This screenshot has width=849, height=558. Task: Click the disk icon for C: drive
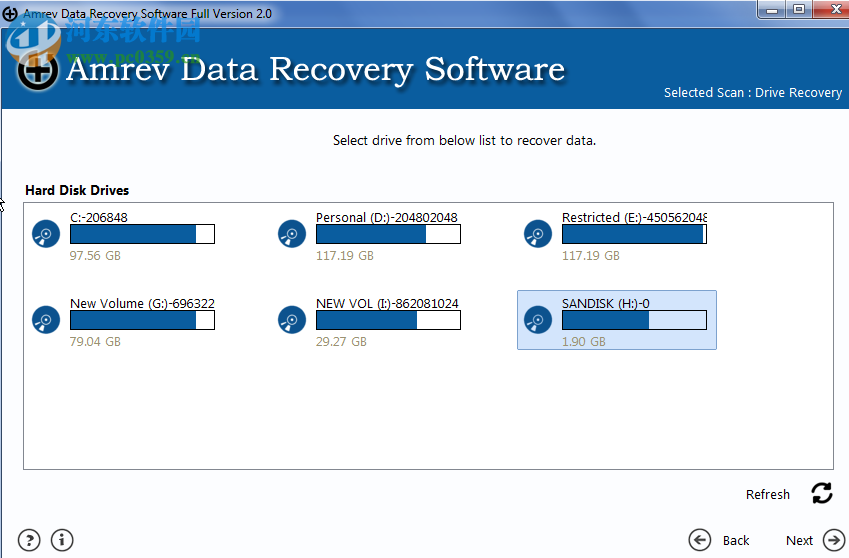pyautogui.click(x=46, y=234)
